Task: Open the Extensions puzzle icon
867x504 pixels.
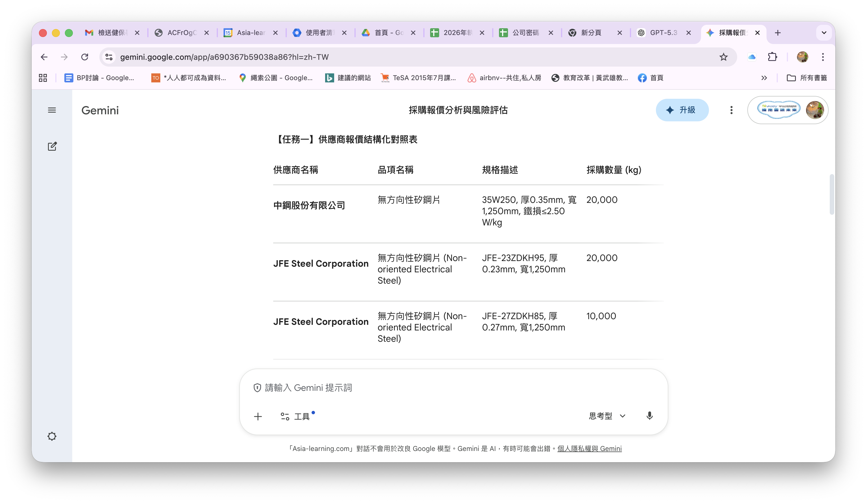Action: 772,57
